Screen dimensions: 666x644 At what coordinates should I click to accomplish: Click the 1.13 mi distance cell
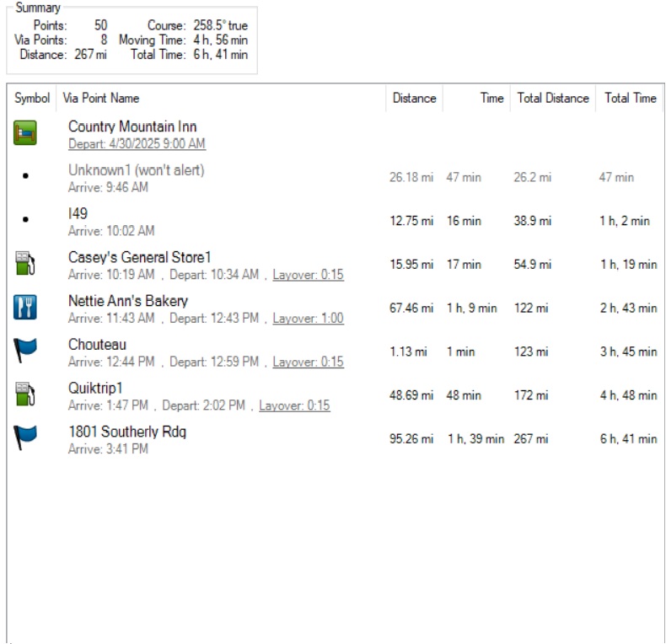[408, 352]
